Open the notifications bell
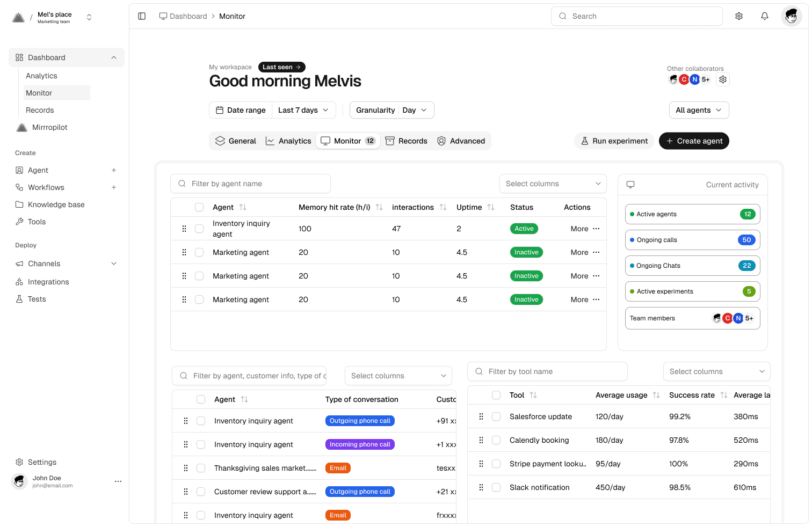 pos(765,16)
